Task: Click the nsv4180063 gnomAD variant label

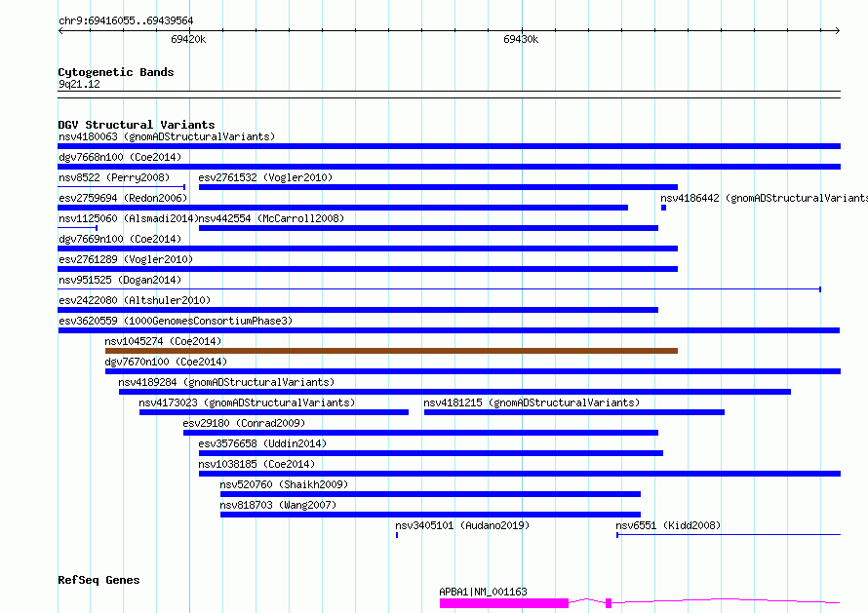Action: pyautogui.click(x=167, y=136)
